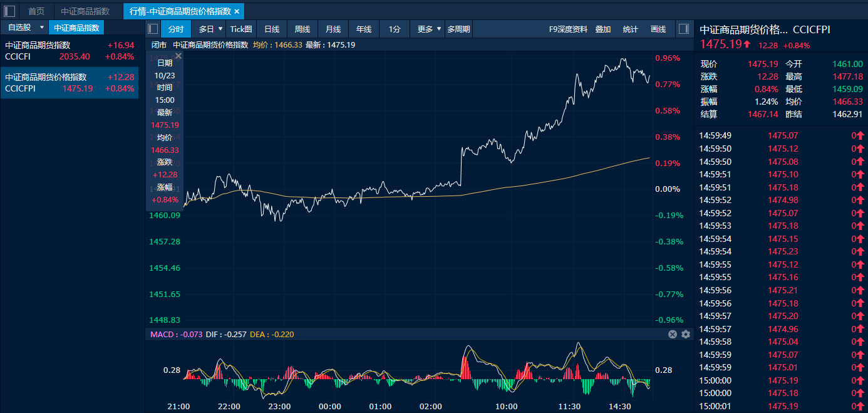Close the floating date info tooltip

pos(178,56)
